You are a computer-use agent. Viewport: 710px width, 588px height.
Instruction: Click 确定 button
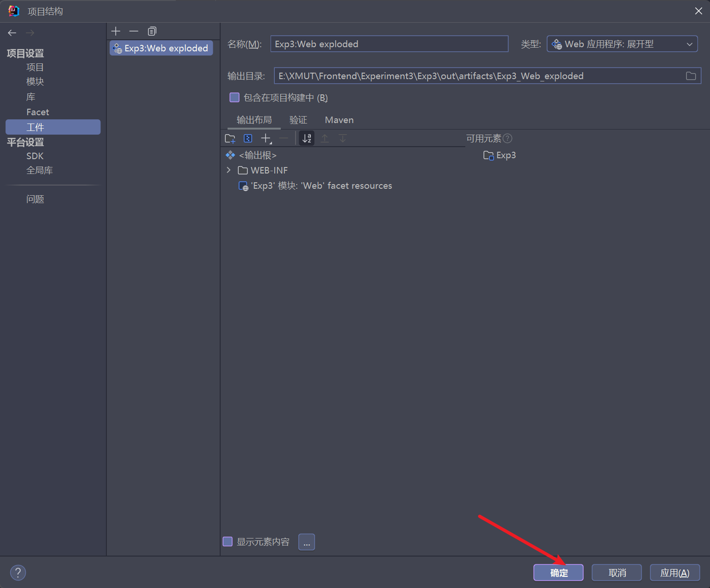click(x=558, y=573)
